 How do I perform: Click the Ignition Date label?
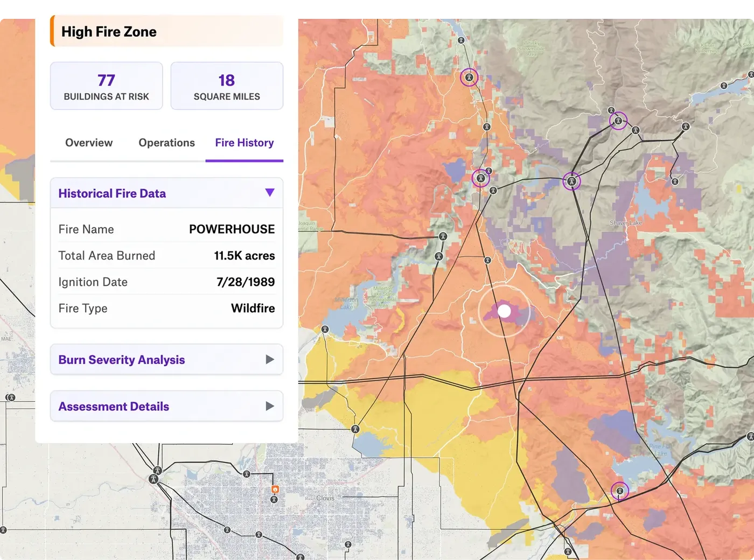93,282
